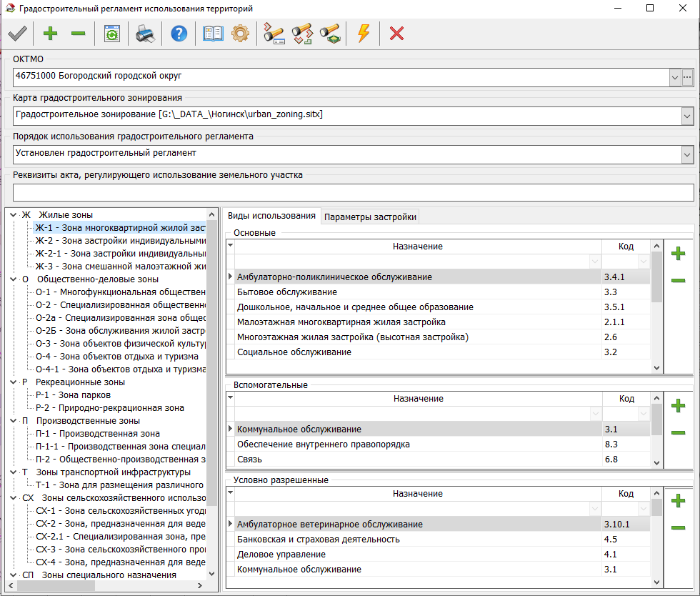Switch to the Виды использования tab
Image resolution: width=700 pixels, height=596 pixels.
click(271, 217)
